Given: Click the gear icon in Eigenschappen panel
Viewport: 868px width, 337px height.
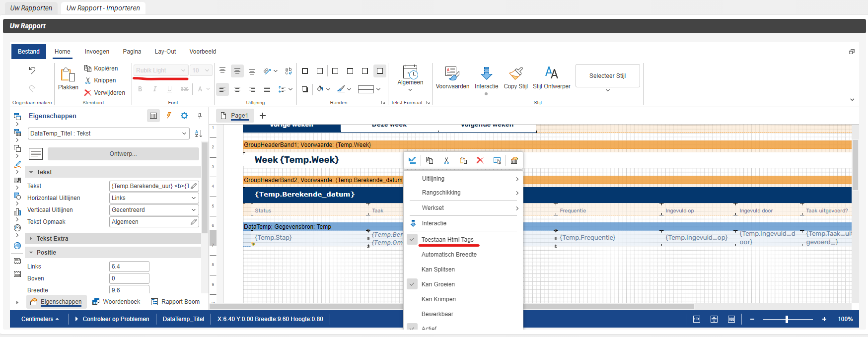Looking at the screenshot, I should (x=184, y=116).
